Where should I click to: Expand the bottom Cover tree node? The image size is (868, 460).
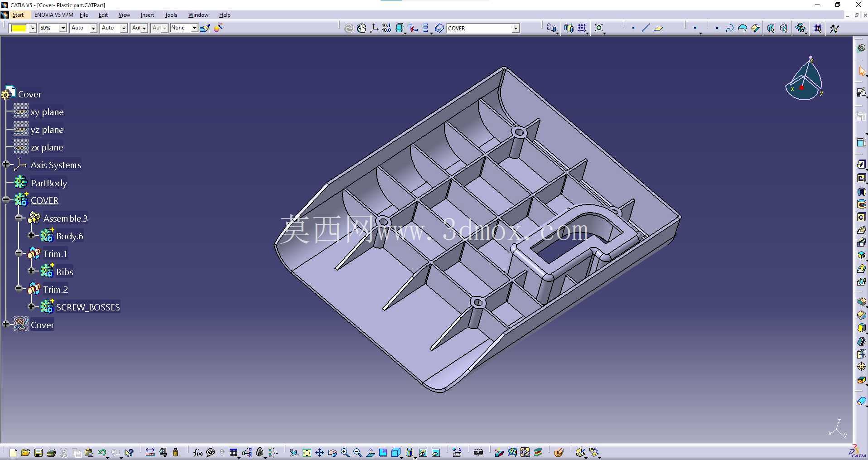point(6,324)
